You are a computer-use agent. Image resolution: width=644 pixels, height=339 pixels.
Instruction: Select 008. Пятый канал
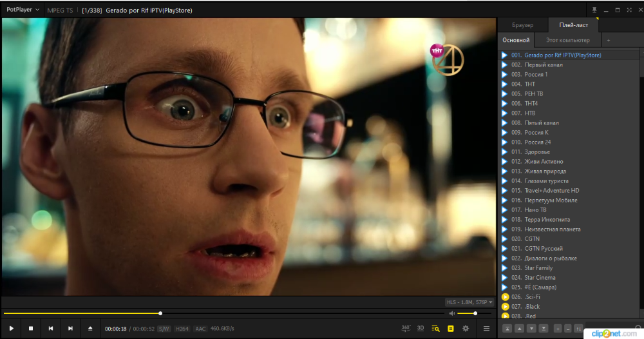pos(569,123)
